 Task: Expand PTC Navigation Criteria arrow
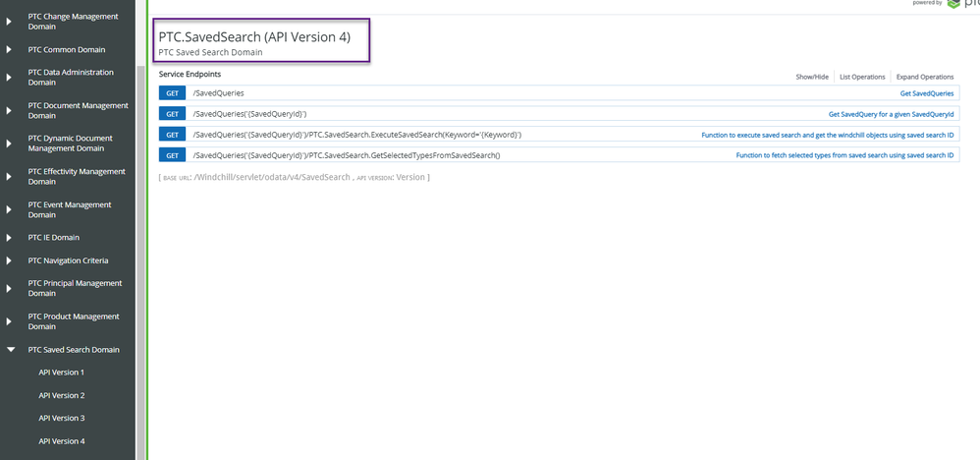point(9,260)
